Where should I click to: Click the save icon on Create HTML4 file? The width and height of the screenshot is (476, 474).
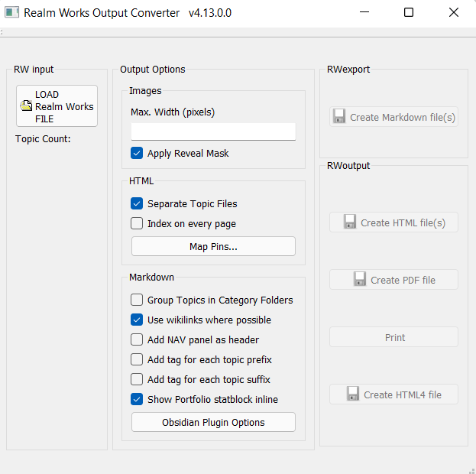pyautogui.click(x=353, y=394)
